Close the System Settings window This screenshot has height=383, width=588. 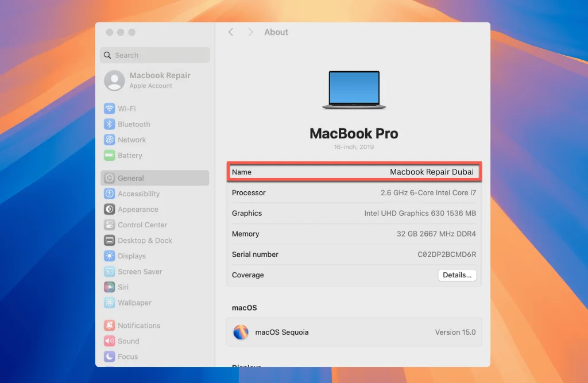(x=109, y=32)
